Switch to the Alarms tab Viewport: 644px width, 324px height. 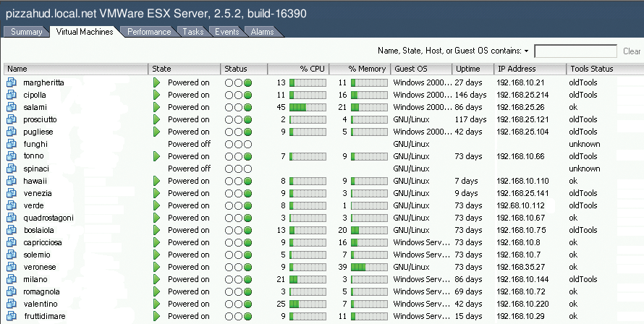pyautogui.click(x=262, y=32)
